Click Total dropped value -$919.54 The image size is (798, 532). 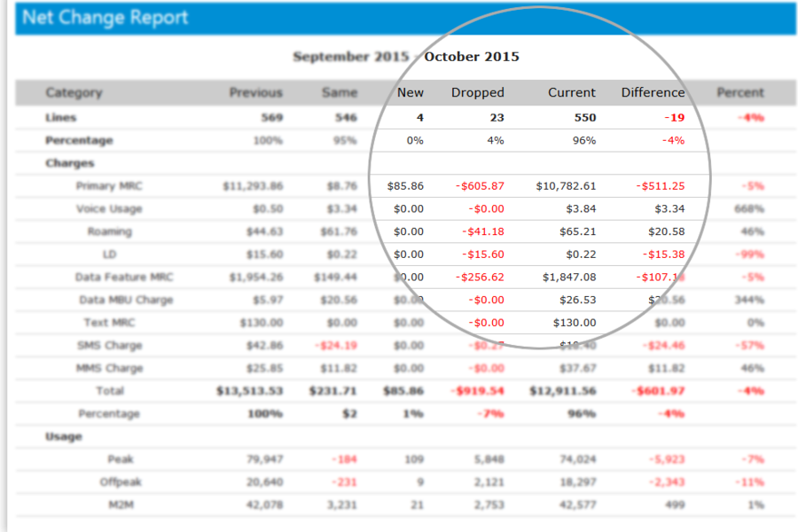[477, 391]
